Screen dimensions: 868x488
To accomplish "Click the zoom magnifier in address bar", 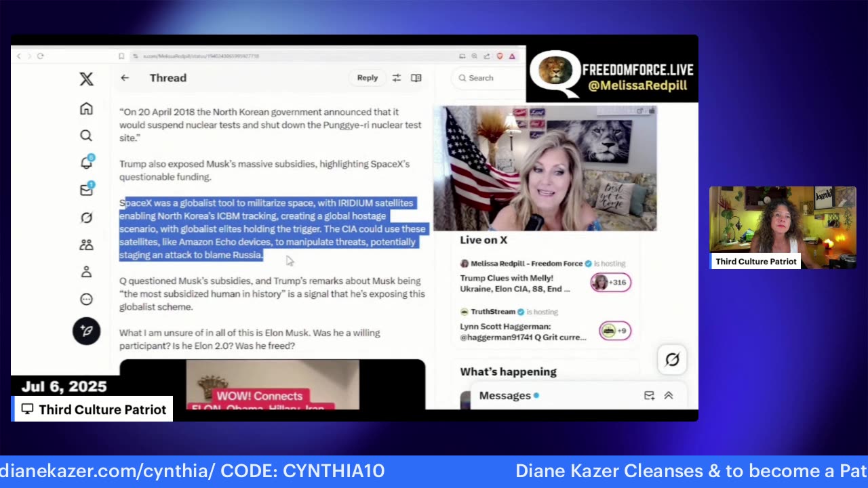I will (475, 56).
